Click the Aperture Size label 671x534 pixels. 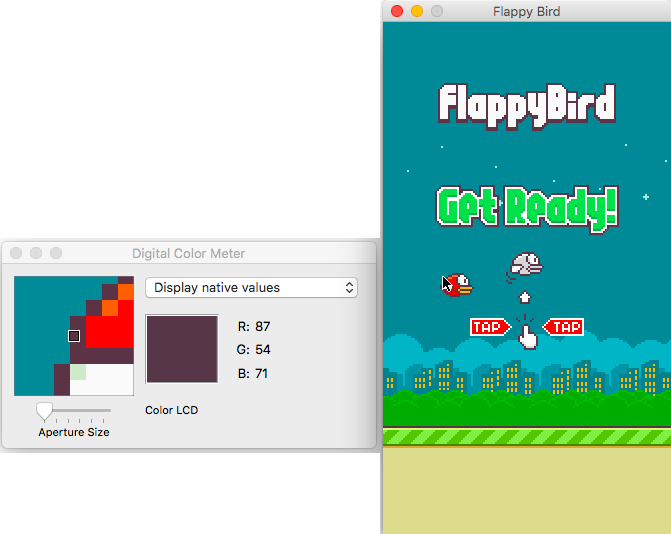pos(74,432)
